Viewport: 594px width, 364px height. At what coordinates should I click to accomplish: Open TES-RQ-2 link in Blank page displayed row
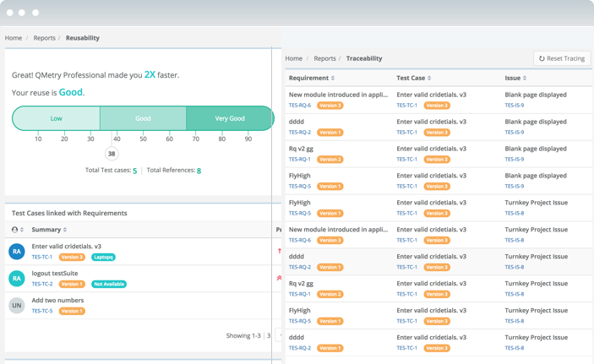(300, 133)
